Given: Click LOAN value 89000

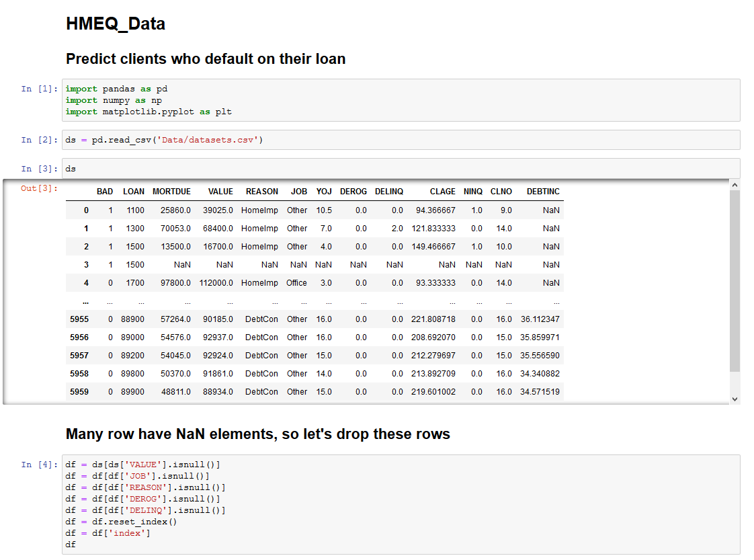Looking at the screenshot, I should click(132, 337).
